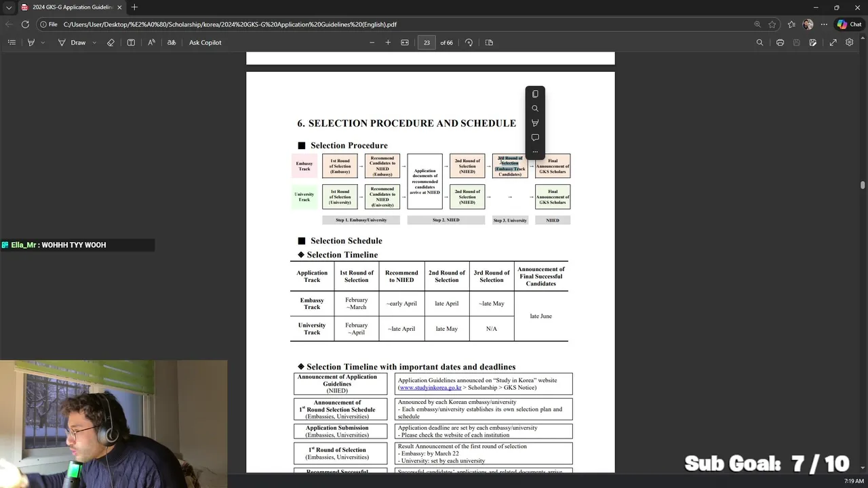Image resolution: width=868 pixels, height=488 pixels.
Task: Click the Translate icon in PDF toolbar
Action: [x=172, y=42]
